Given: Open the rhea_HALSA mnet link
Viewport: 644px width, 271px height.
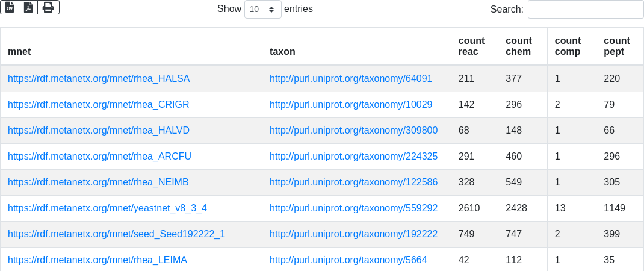Looking at the screenshot, I should [99, 79].
